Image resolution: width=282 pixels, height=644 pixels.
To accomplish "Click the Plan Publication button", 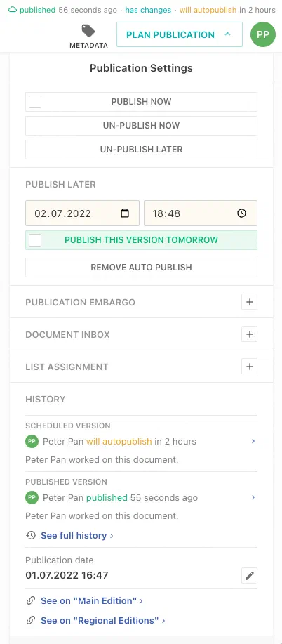I will tap(180, 34).
